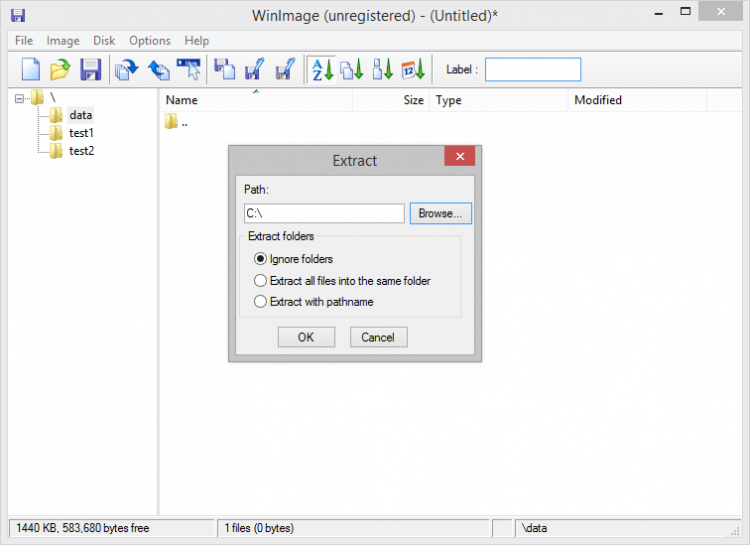Click the Type column header
The width and height of the screenshot is (750, 545).
point(498,100)
